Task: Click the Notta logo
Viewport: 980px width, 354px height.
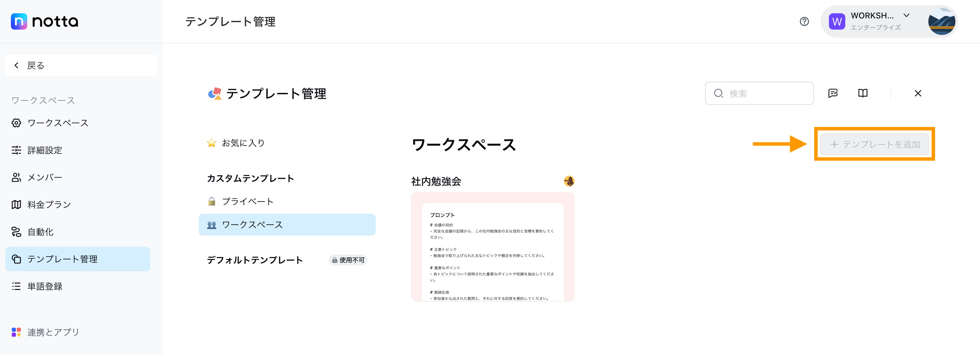Action: coord(45,21)
